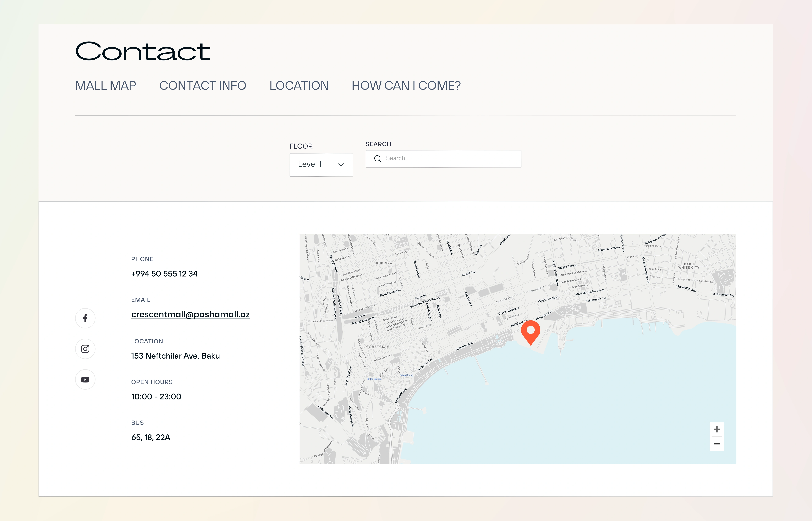Click the phone number +994 50 555 12 34

[x=164, y=274]
